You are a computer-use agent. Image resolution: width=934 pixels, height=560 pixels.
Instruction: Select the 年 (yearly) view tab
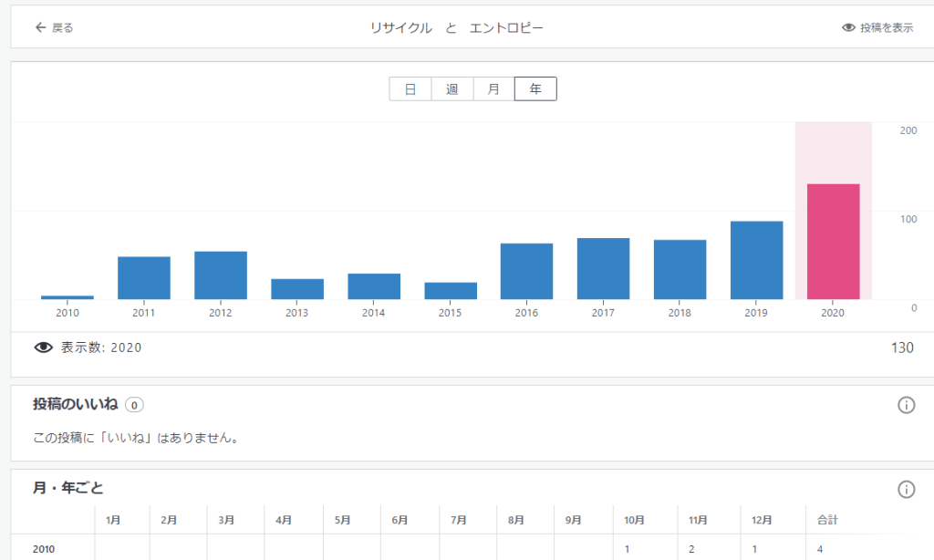tap(535, 89)
